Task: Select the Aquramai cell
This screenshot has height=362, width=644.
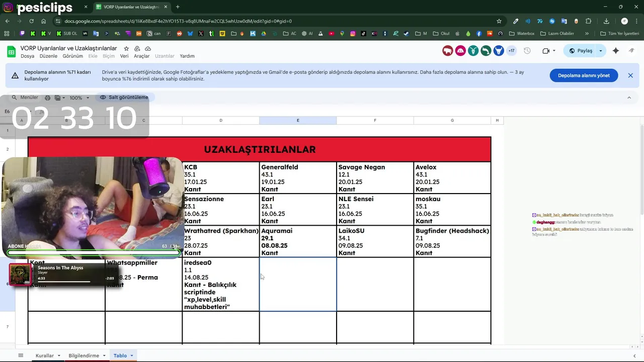Action: point(298,241)
